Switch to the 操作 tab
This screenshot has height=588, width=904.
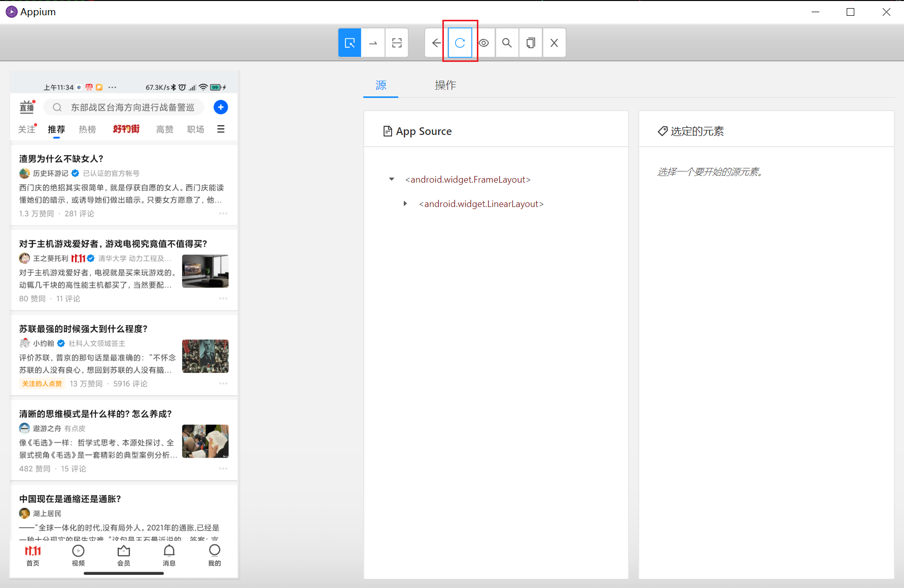(x=445, y=85)
